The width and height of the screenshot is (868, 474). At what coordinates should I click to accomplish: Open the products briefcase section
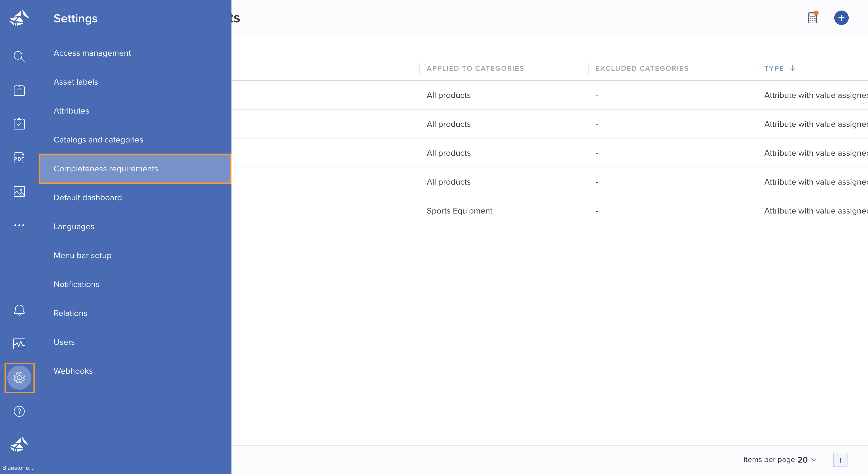[x=19, y=90]
